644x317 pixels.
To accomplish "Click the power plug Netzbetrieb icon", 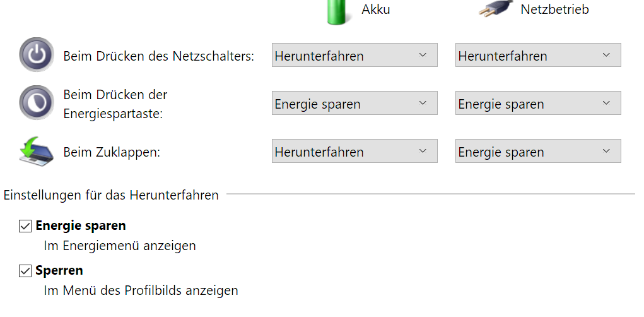I will point(495,9).
